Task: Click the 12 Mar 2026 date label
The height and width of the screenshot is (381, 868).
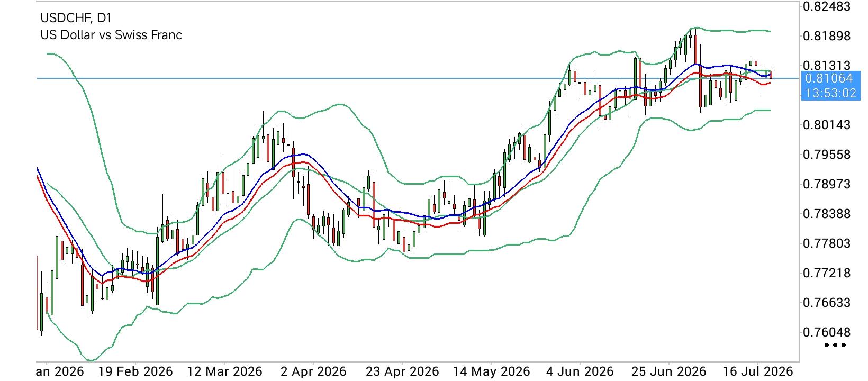Action: 224,371
